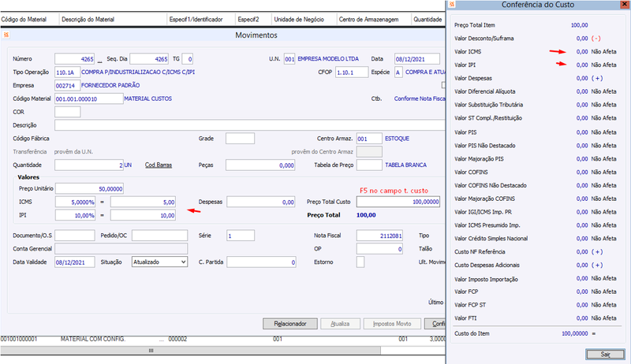Click the Centro Armaz. field 001

point(369,139)
